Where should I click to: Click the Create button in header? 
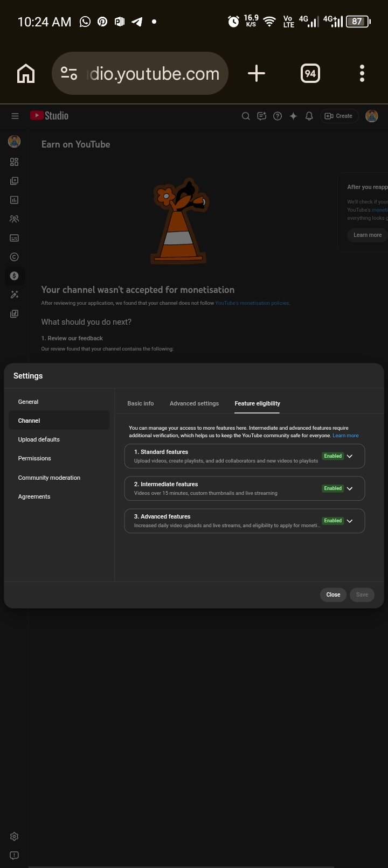point(339,116)
